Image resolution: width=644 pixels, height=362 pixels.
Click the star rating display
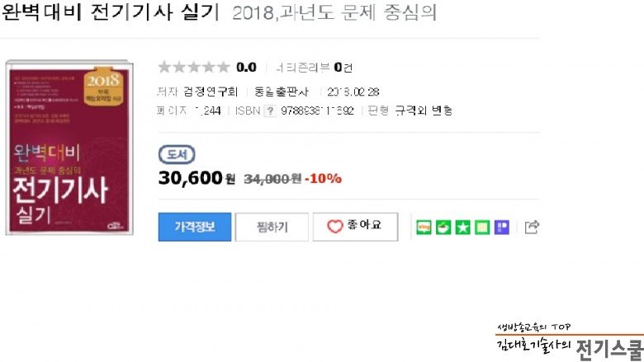tap(193, 68)
